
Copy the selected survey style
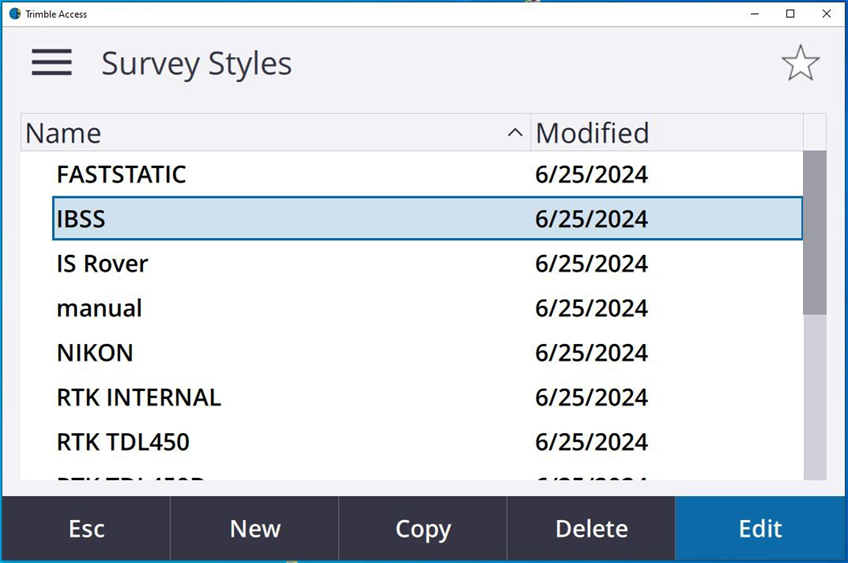coord(423,529)
